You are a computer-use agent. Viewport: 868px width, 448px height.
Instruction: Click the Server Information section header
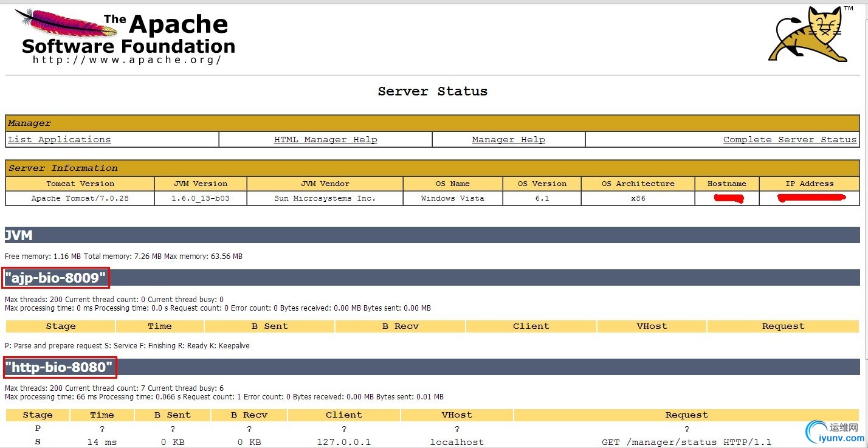coord(432,168)
